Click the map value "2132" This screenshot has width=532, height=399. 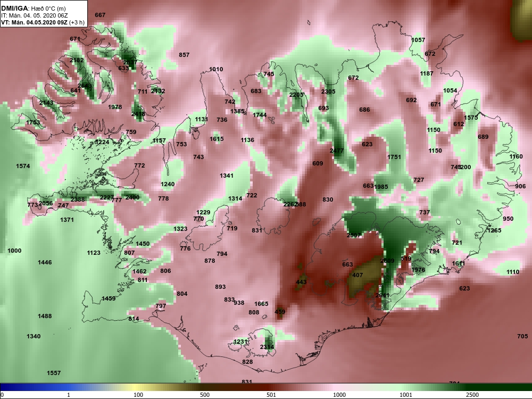(158, 91)
